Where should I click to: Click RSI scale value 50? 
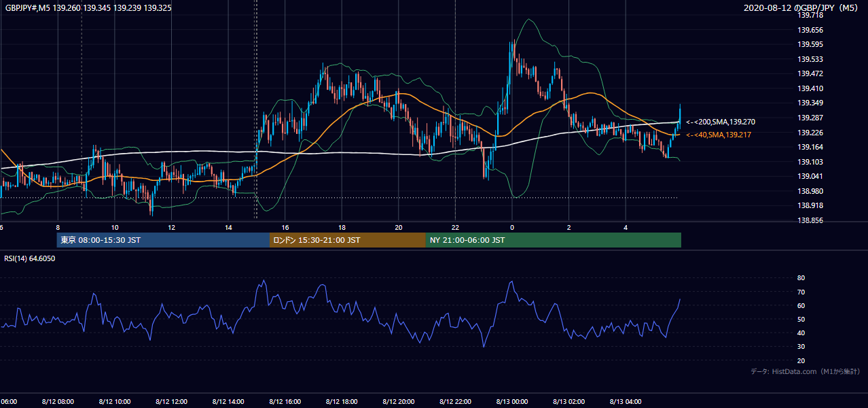[801, 319]
